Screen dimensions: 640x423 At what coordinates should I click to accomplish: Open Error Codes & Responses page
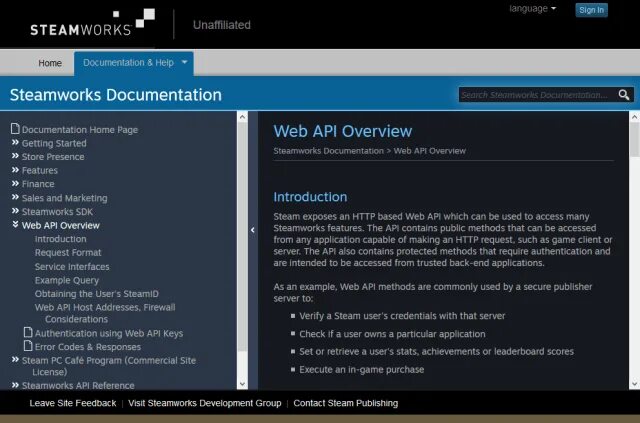[88, 347]
